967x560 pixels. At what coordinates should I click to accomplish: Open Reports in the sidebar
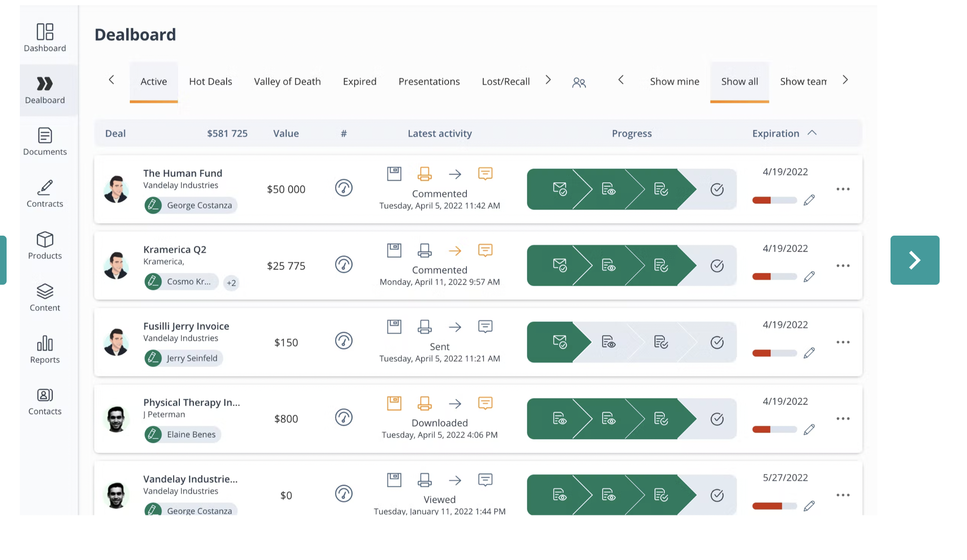click(x=45, y=349)
